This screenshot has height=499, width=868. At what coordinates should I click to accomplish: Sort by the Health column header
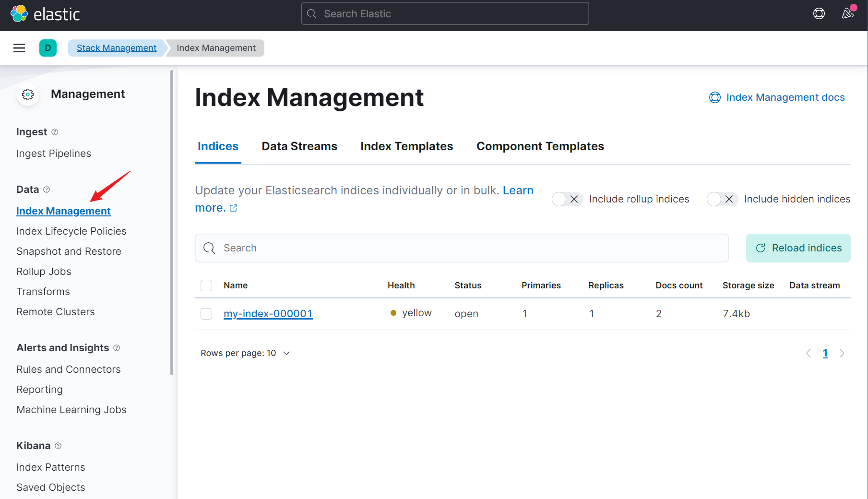[401, 285]
